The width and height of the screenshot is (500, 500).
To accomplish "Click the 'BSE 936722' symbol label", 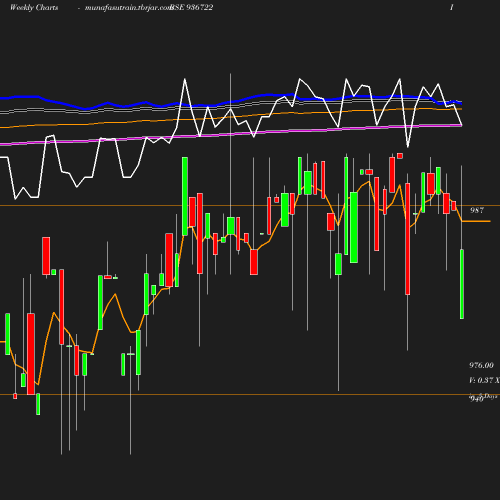I will (192, 8).
